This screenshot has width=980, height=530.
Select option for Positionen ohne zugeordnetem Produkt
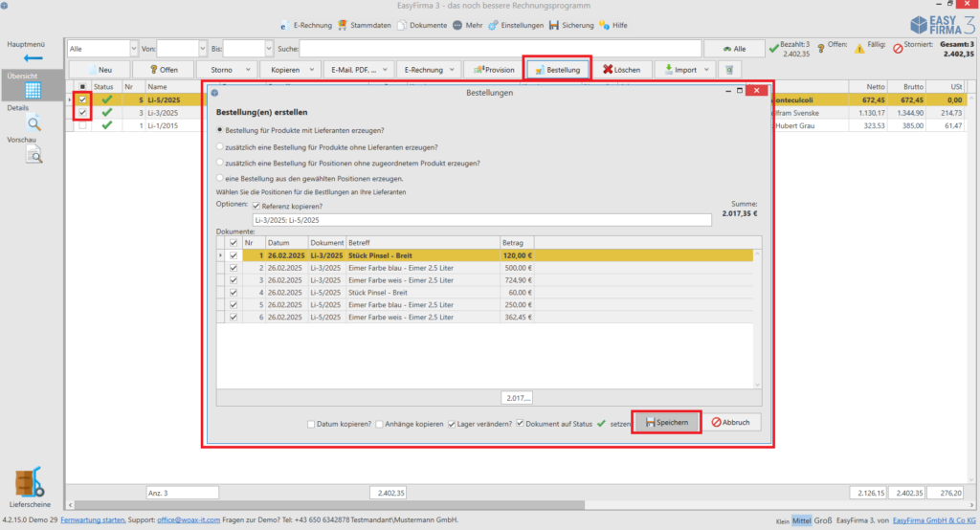coord(219,163)
